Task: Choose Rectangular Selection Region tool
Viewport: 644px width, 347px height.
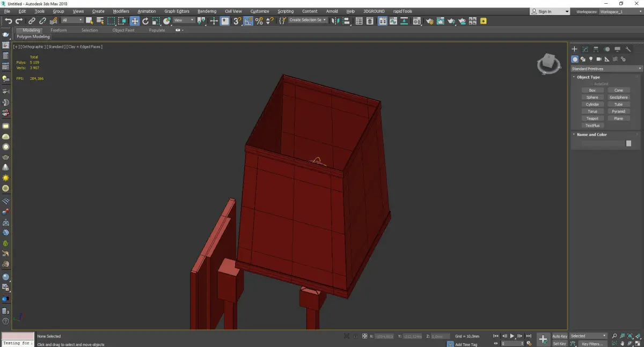Action: click(111, 21)
